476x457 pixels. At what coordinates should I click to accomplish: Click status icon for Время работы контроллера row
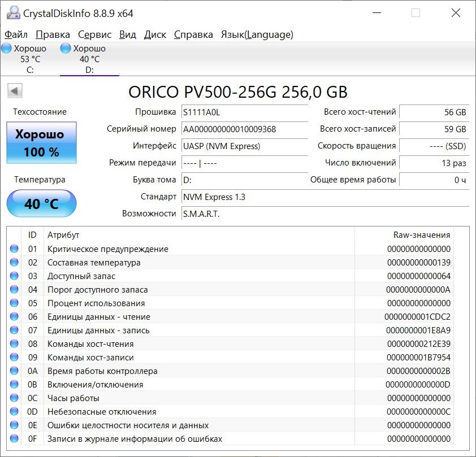[14, 371]
